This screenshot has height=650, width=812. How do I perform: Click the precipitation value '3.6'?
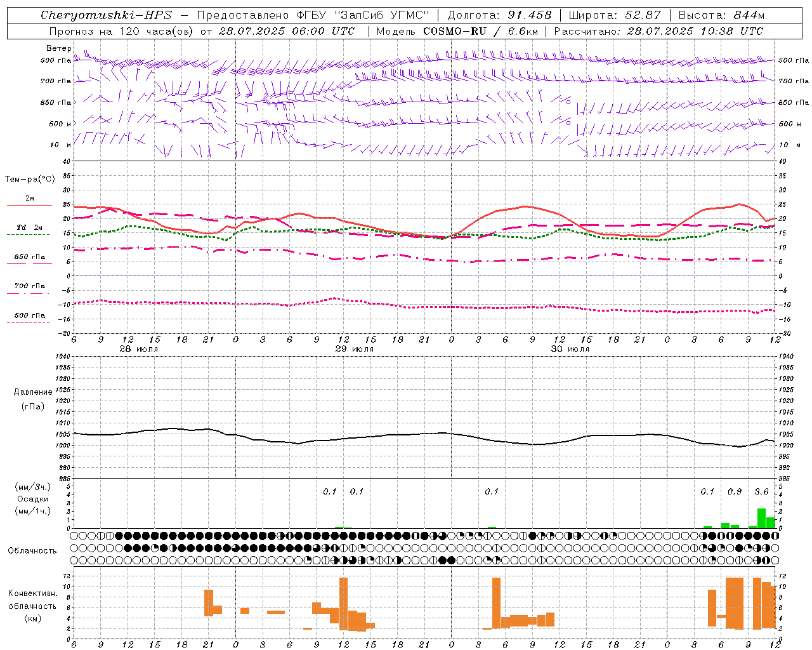(x=761, y=491)
